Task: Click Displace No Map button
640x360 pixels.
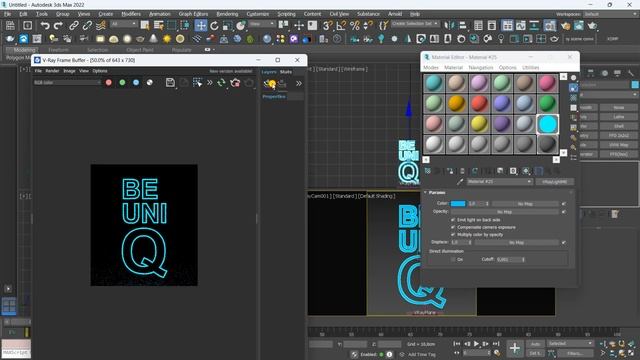Action: click(516, 242)
